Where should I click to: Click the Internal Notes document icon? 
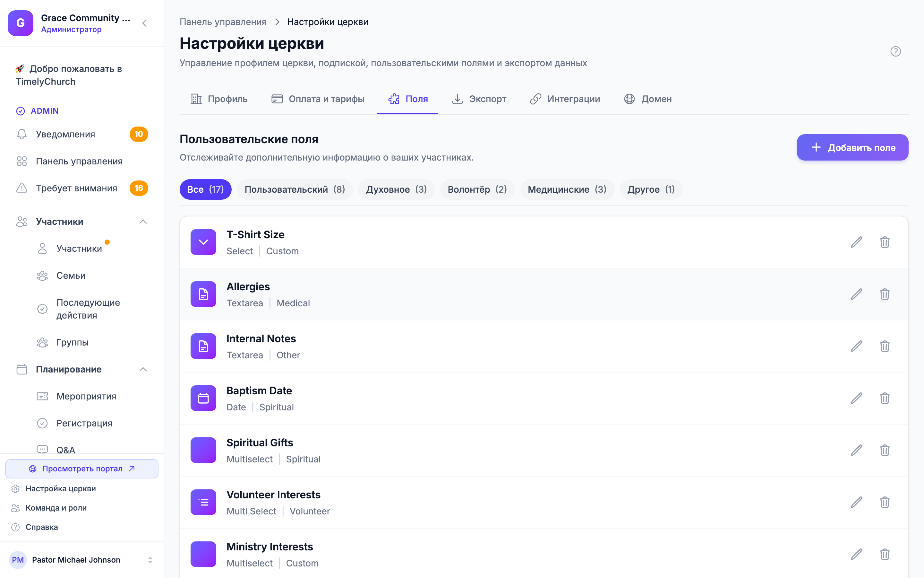(x=203, y=346)
